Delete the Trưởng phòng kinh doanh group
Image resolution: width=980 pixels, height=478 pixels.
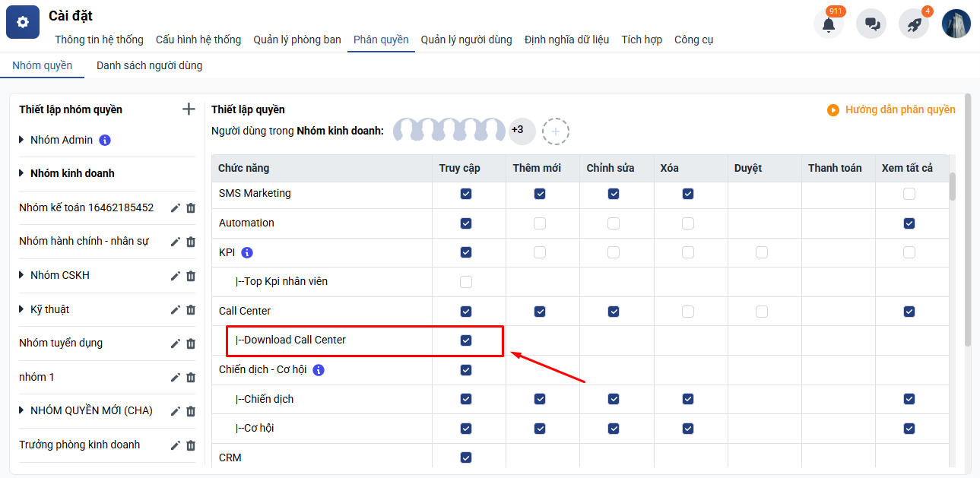point(191,445)
